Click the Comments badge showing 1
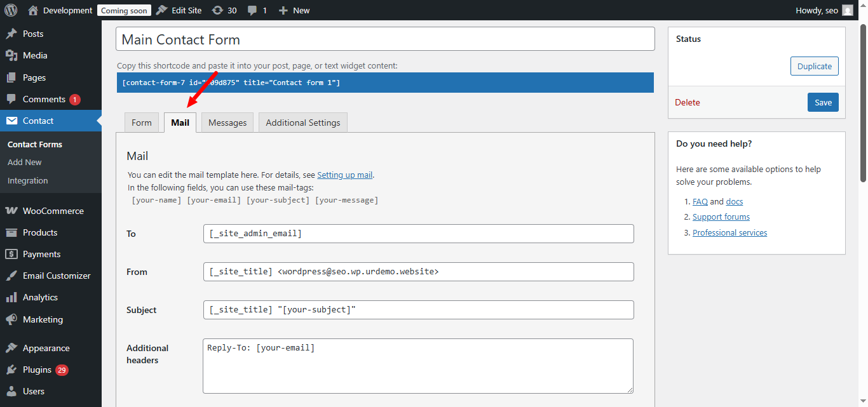This screenshot has height=407, width=868. pyautogui.click(x=75, y=100)
